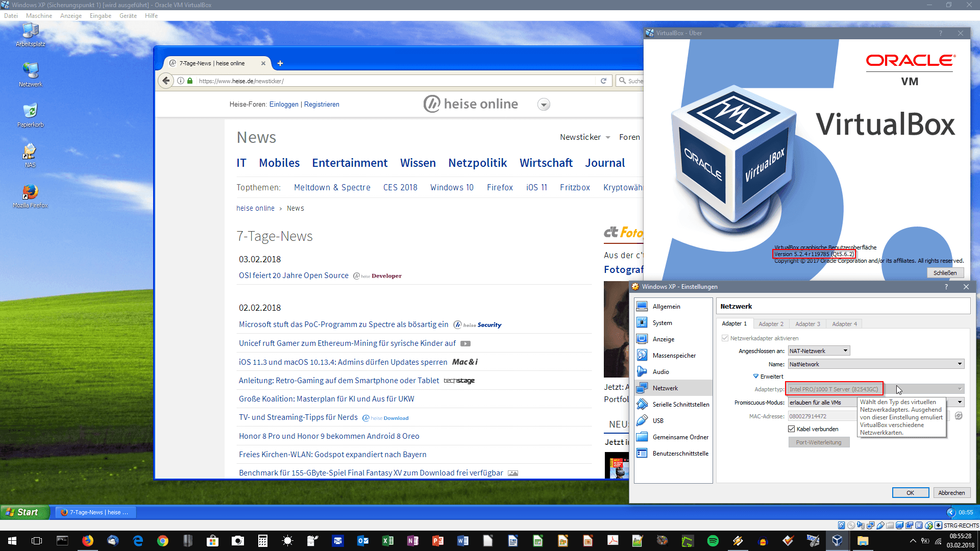This screenshot has height=551, width=980.
Task: Open Promiscuous-Modus dropdown
Action: pyautogui.click(x=876, y=403)
